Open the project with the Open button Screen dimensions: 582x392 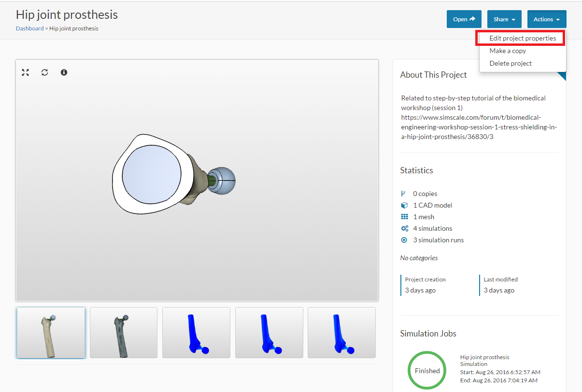pyautogui.click(x=464, y=19)
